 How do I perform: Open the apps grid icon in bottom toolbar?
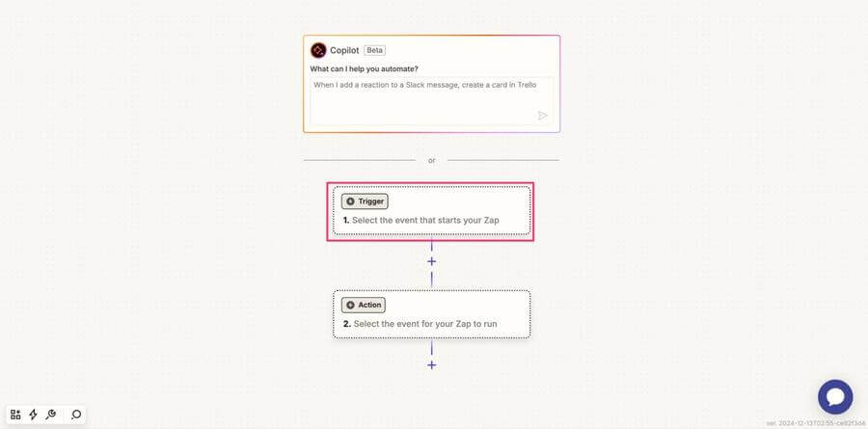tap(15, 415)
